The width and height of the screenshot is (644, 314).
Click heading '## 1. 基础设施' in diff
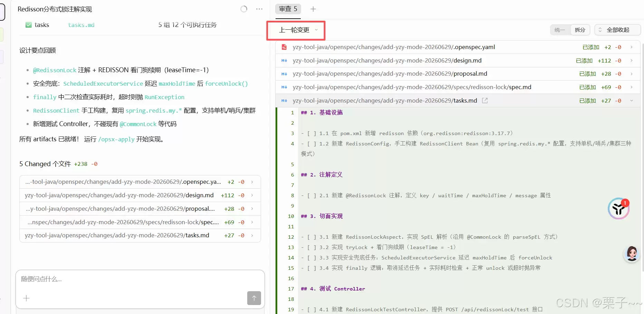click(322, 113)
